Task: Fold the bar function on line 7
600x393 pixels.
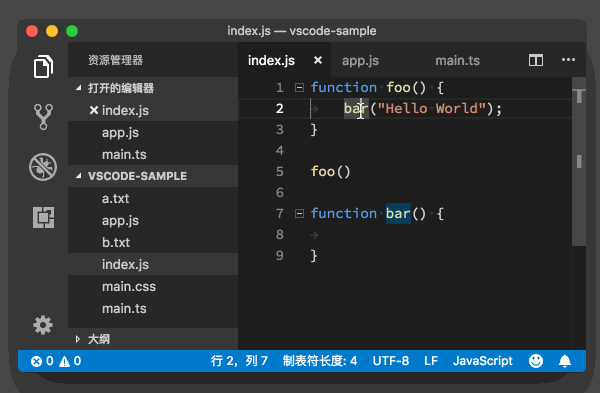Action: (x=299, y=214)
